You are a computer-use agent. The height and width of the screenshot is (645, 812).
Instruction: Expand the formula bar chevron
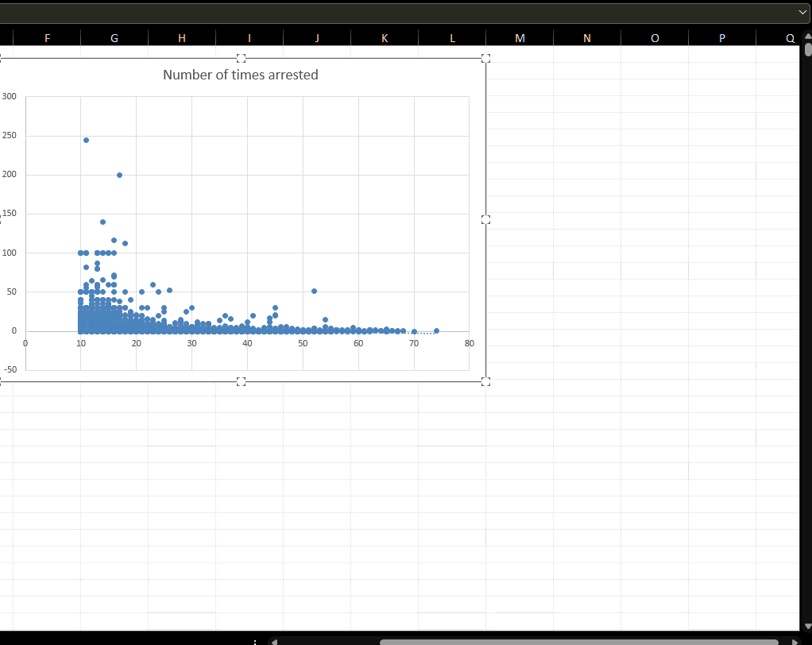[802, 13]
